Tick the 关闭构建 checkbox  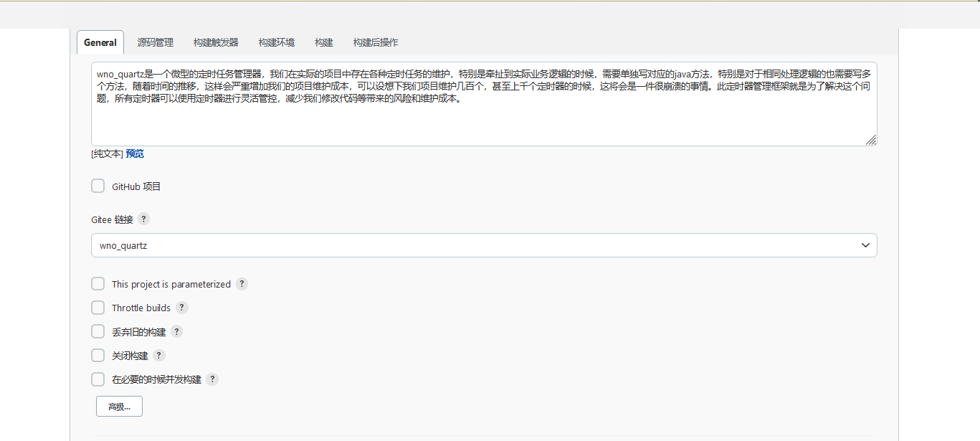pos(98,356)
